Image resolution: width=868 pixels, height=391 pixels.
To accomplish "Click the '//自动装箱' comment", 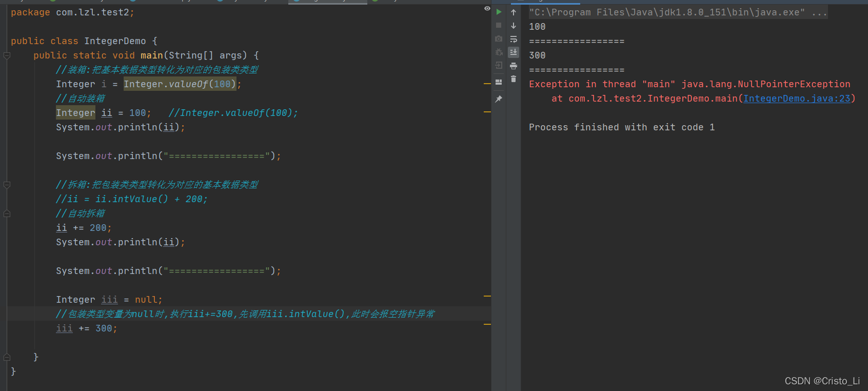I will click(81, 99).
